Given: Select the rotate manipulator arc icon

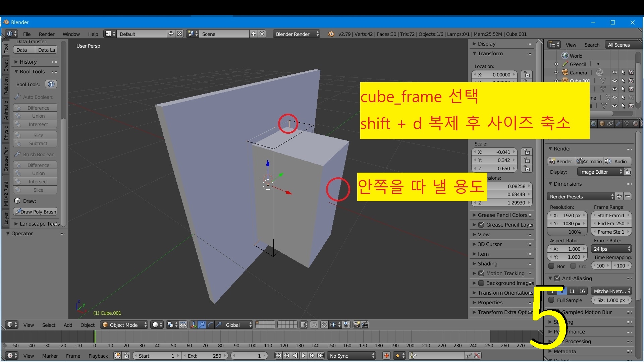Looking at the screenshot, I should pyautogui.click(x=210, y=325).
